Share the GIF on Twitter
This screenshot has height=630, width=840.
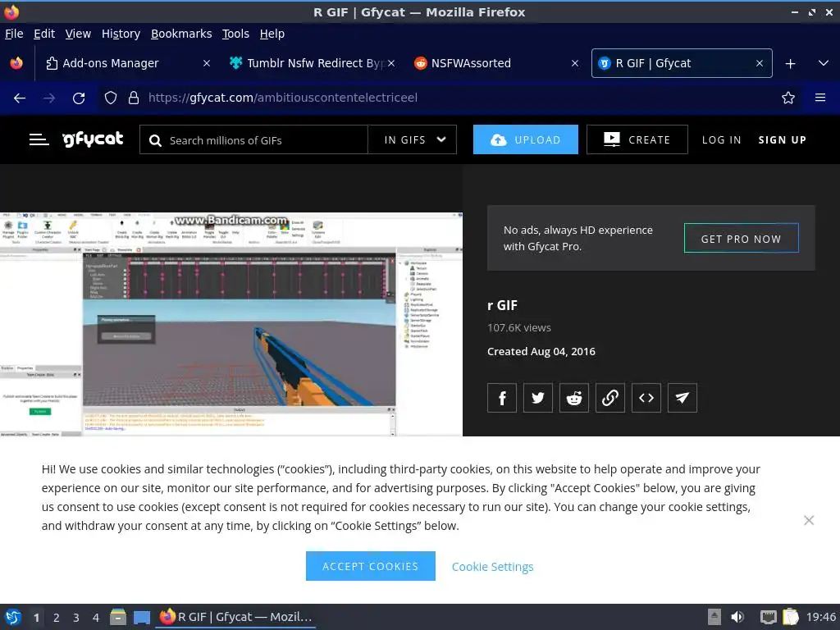click(x=538, y=398)
